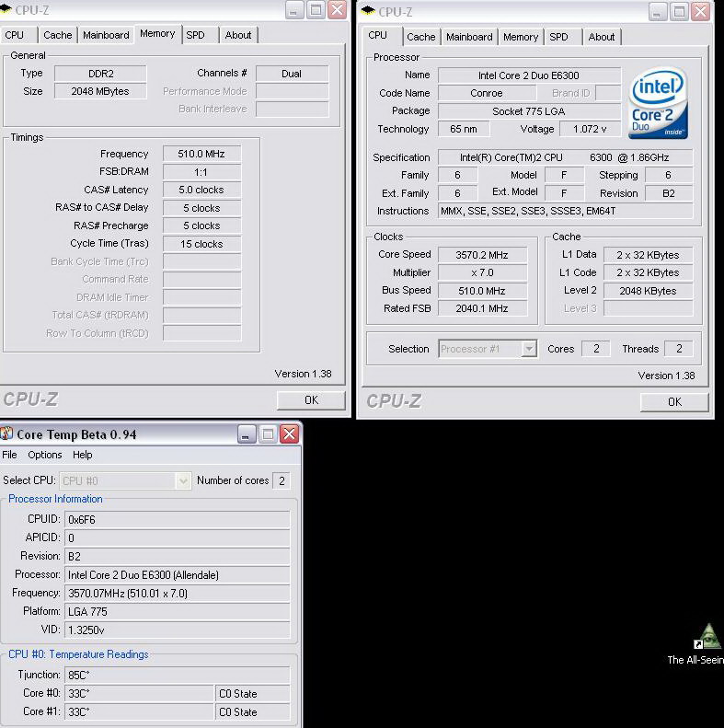Click the Instructions MMX, SSE list field
Screen dimensions: 724x728
click(x=565, y=212)
